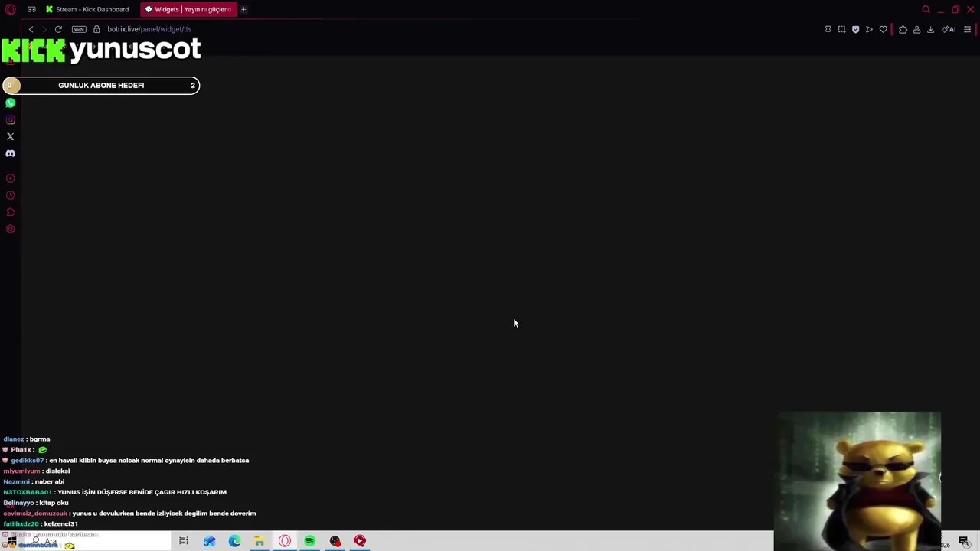Image resolution: width=980 pixels, height=551 pixels.
Task: Open sidebar settings gear icon
Action: point(11,229)
